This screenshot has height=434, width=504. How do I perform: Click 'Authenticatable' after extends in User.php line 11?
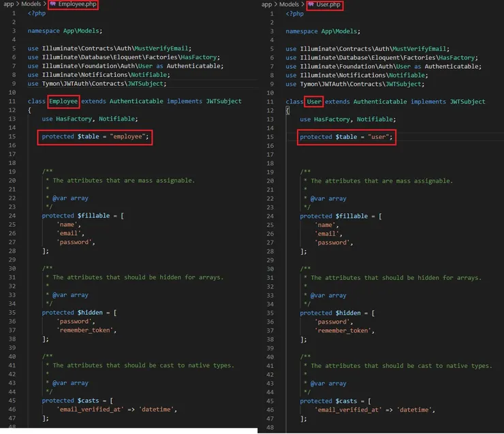point(380,102)
